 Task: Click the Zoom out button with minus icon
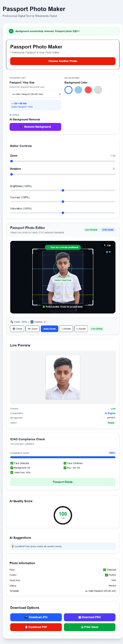[x=32, y=329]
